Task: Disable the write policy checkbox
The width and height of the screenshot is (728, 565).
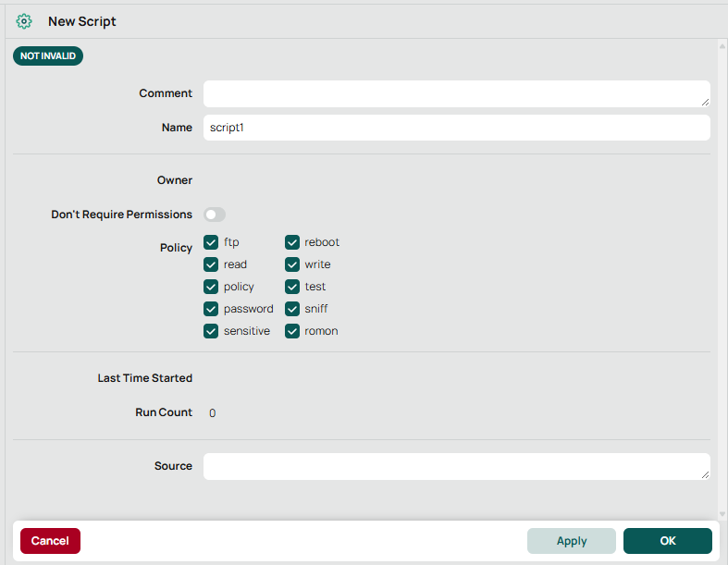Action: 292,264
